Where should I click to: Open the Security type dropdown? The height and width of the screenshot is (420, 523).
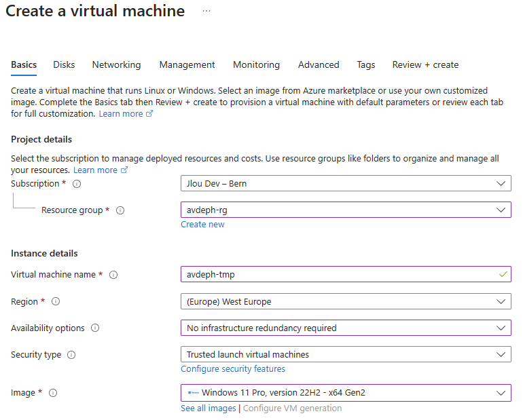(346, 354)
